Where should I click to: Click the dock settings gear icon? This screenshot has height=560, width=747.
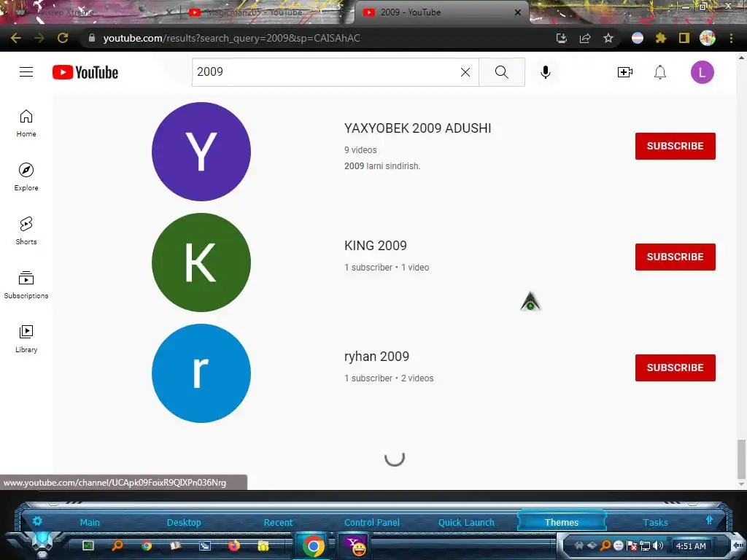[x=37, y=521]
